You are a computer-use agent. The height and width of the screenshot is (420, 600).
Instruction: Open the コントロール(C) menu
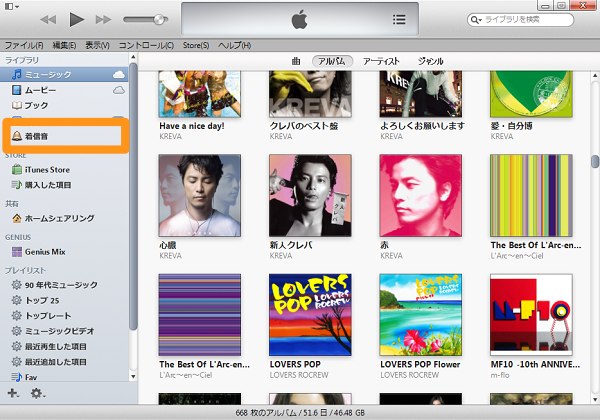[x=146, y=45]
